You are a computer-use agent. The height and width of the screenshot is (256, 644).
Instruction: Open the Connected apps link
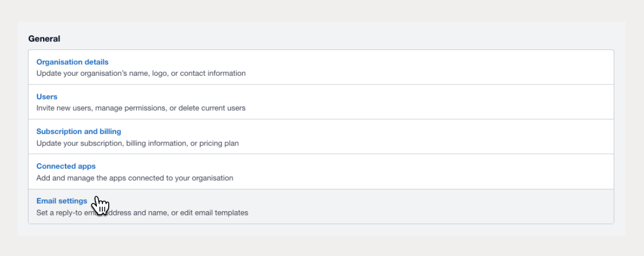click(x=66, y=167)
